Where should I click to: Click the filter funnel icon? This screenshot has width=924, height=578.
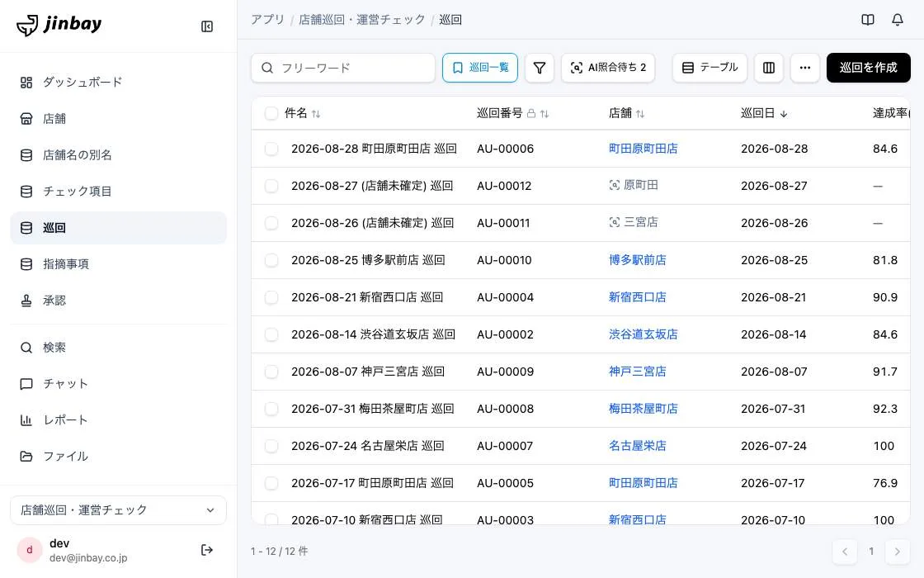pyautogui.click(x=540, y=68)
